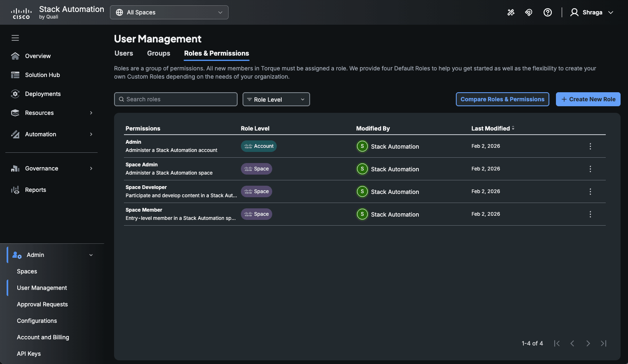
Task: Click the Create New Role button
Action: pyautogui.click(x=588, y=99)
